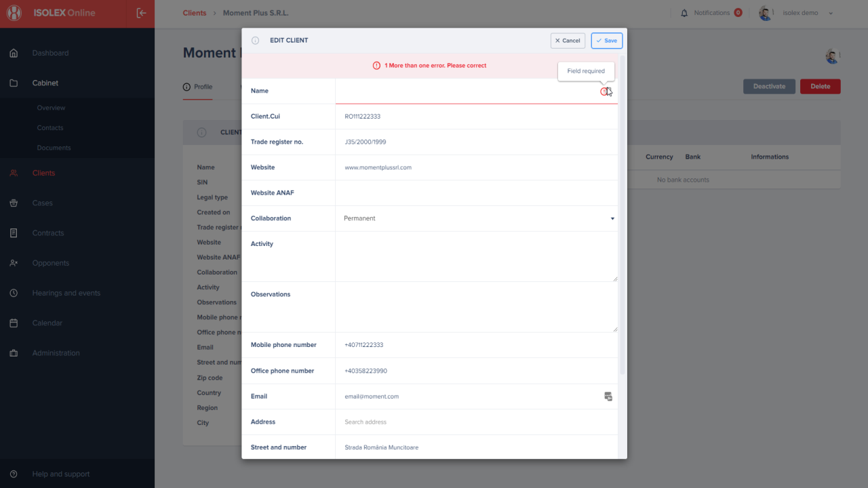Click the Currency column header
The height and width of the screenshot is (488, 868).
(659, 157)
